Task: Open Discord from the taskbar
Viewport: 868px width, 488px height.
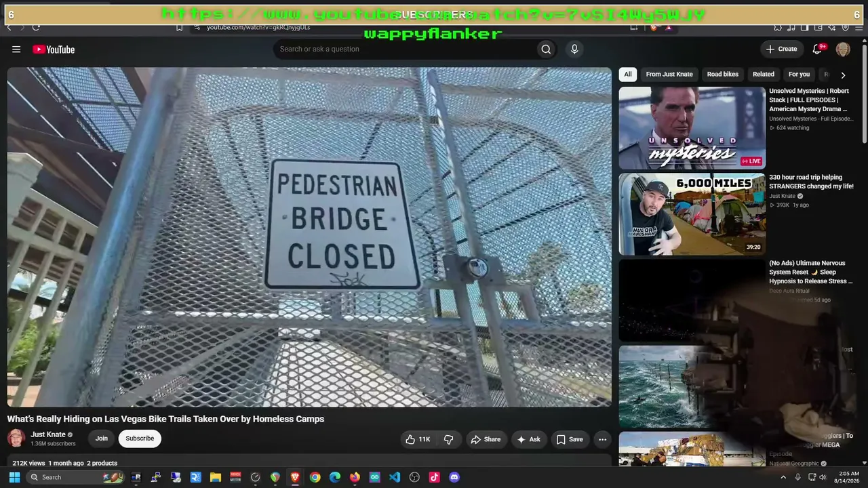Action: coord(454,477)
